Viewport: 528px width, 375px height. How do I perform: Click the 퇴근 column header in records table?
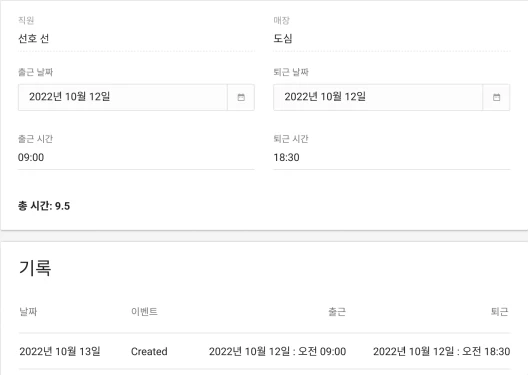499,311
